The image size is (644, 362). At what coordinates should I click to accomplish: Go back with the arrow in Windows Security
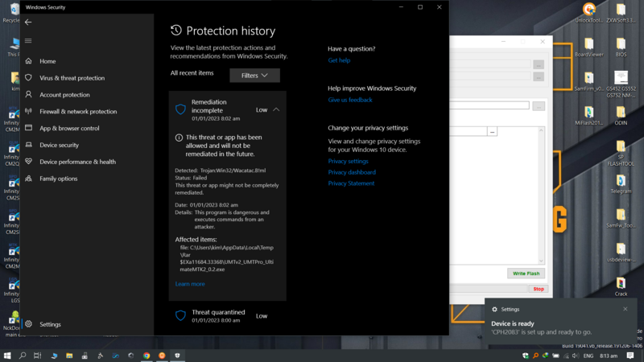[x=28, y=23]
